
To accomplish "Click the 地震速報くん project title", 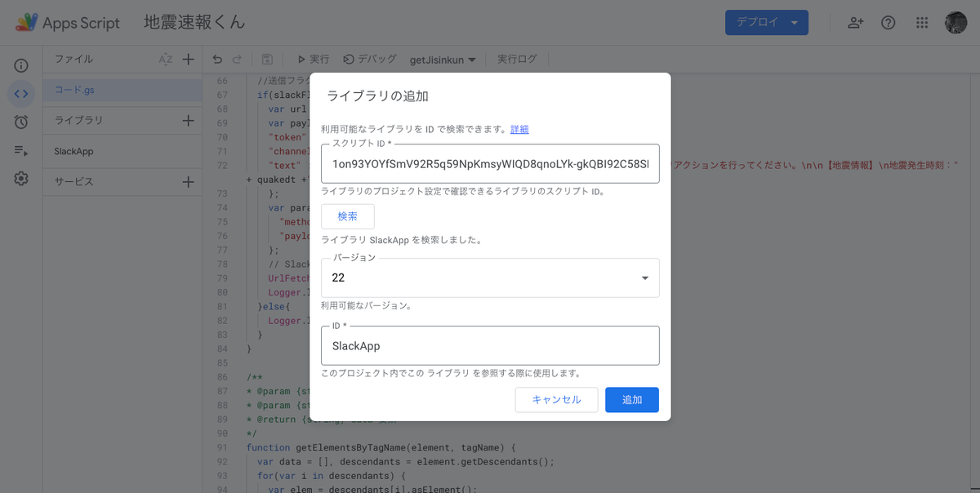I will pyautogui.click(x=194, y=22).
